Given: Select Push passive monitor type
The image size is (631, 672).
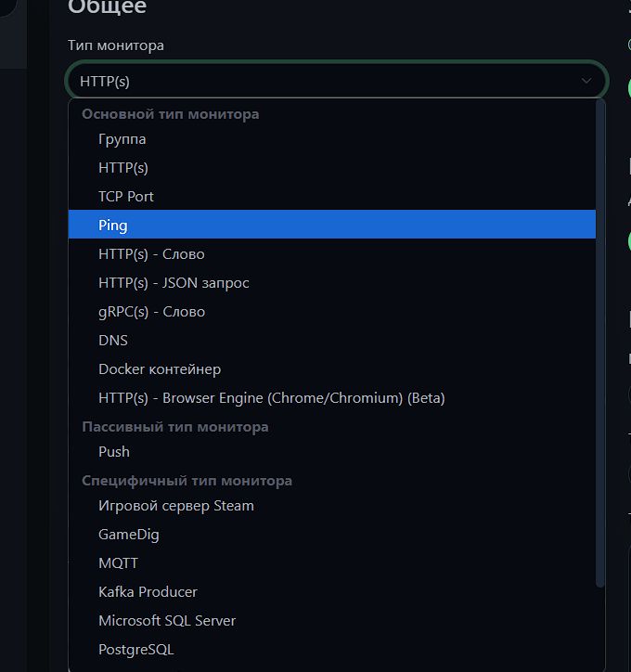Looking at the screenshot, I should [332, 452].
